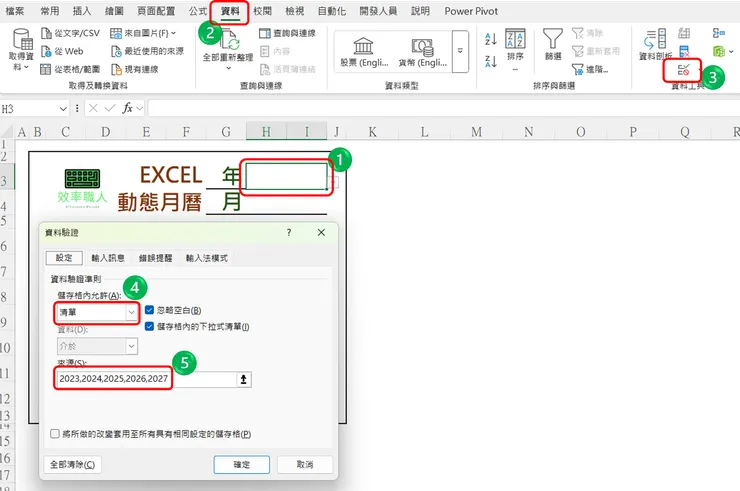This screenshot has width=740, height=491.
Task: Enable 將所做的改變套用至所有具有相同設定的儲存格
Action: (x=55, y=433)
